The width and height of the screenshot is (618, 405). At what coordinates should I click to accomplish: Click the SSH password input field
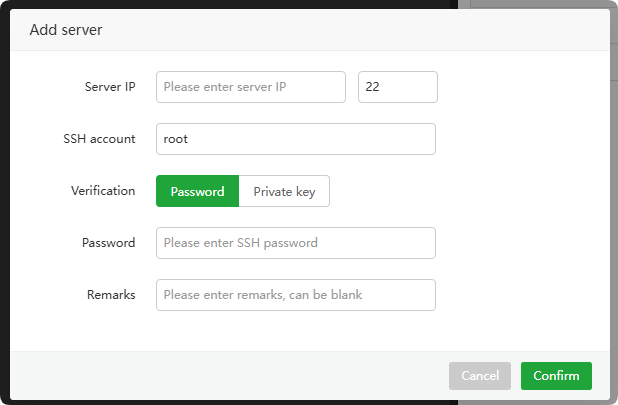coord(295,243)
